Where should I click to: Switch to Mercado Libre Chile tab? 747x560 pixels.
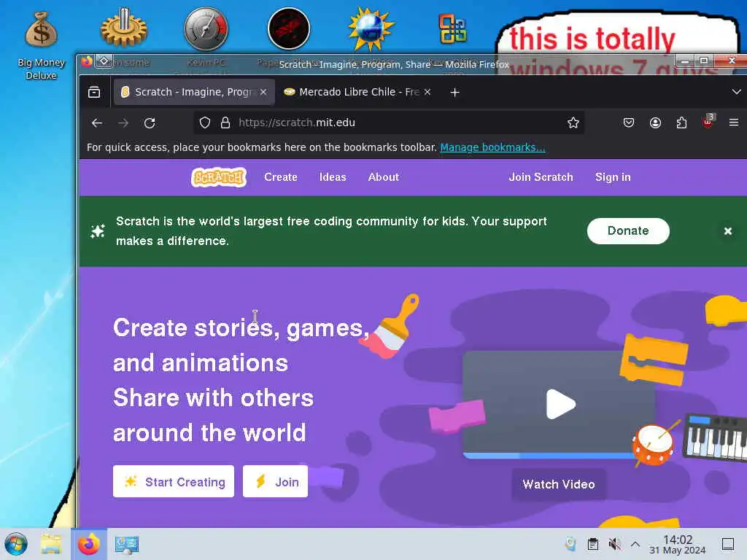click(358, 92)
